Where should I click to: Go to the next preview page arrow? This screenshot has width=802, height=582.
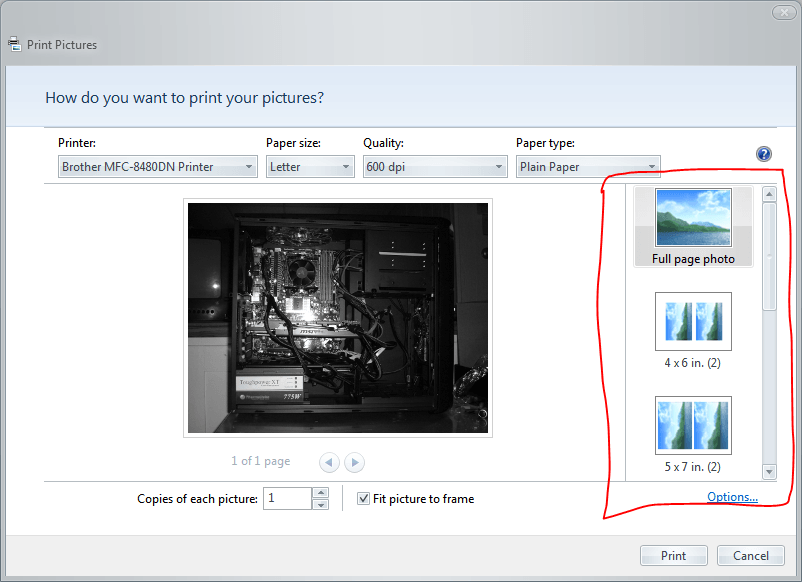[x=354, y=462]
